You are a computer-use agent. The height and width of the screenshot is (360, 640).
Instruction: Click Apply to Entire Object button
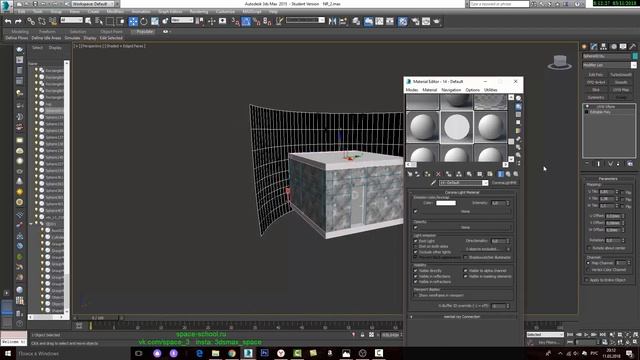608,280
